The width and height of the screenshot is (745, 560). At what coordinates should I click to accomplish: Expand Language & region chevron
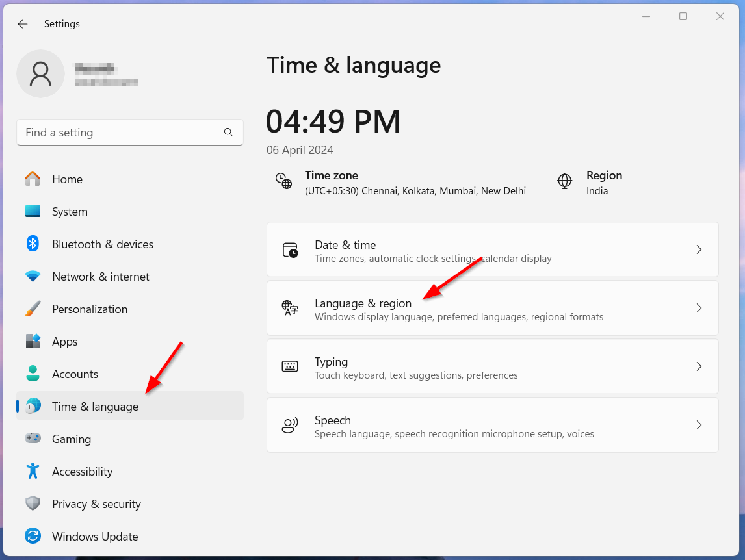(x=699, y=308)
